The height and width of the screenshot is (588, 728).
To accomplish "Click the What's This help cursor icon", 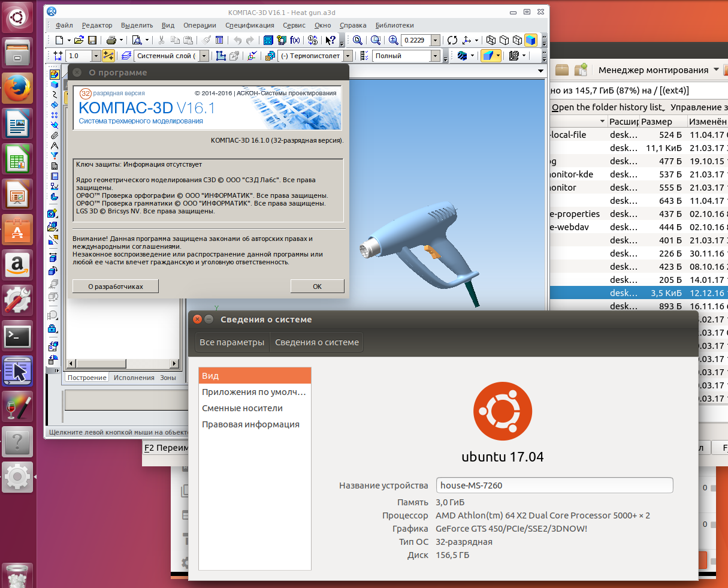I will pos(330,40).
